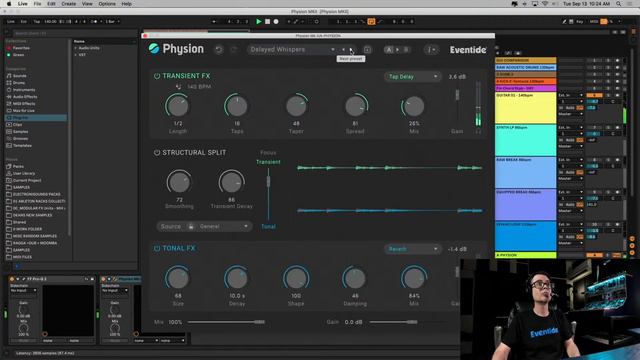Click the Taper knob
The image size is (640, 360).
point(296,106)
